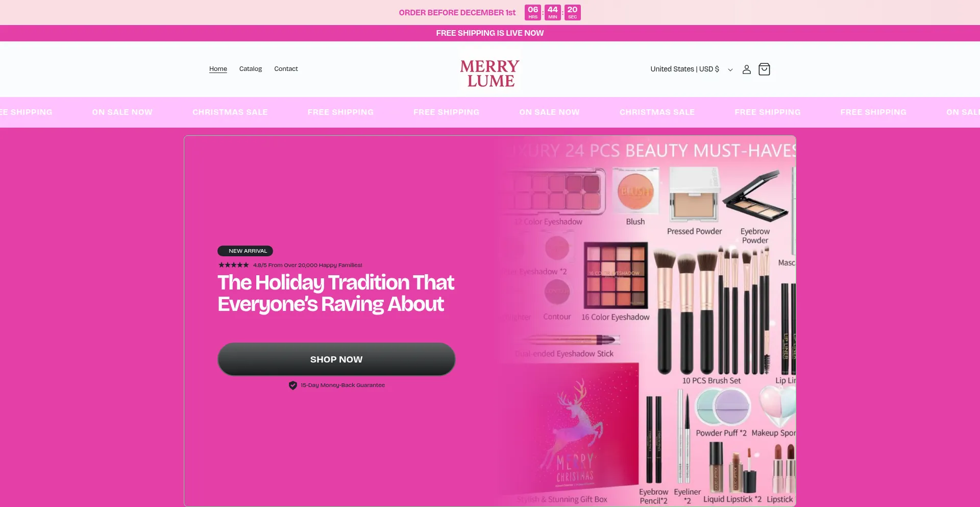Click the Holiday Tradition headline text
The image size is (980, 507).
pos(336,293)
